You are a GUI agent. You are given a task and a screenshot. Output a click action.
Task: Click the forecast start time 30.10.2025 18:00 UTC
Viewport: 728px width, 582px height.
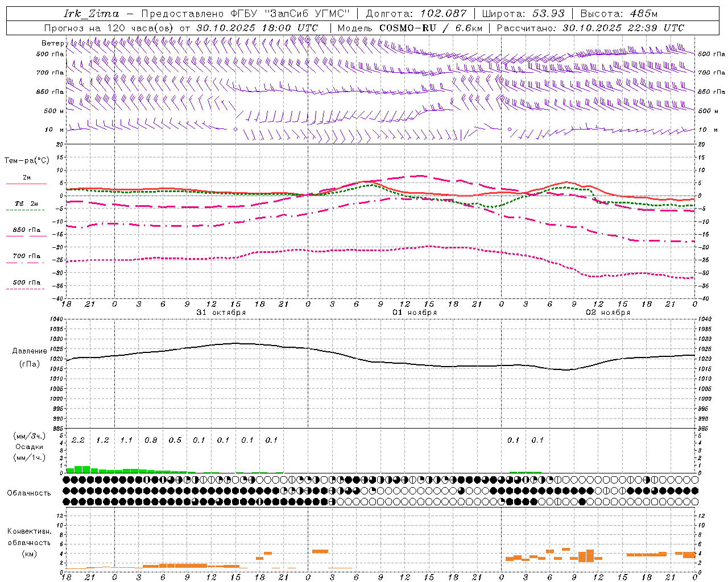(x=257, y=28)
